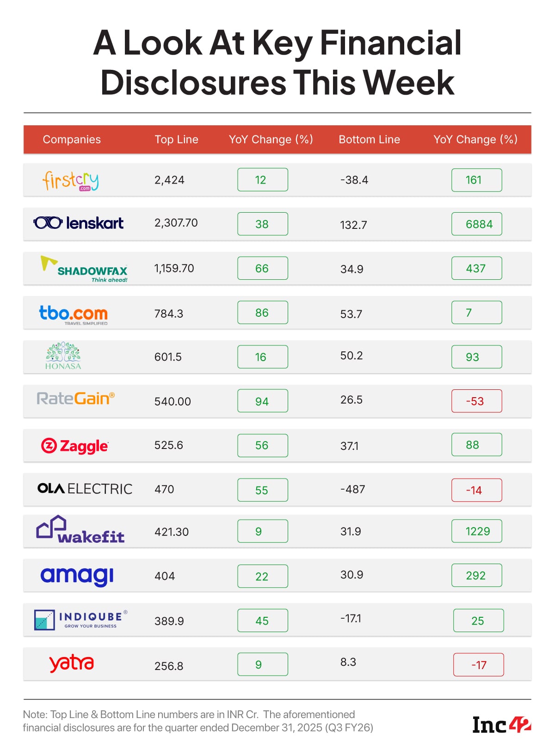Click the Inc42 logo
Screen dimensions: 555x756
[501, 725]
